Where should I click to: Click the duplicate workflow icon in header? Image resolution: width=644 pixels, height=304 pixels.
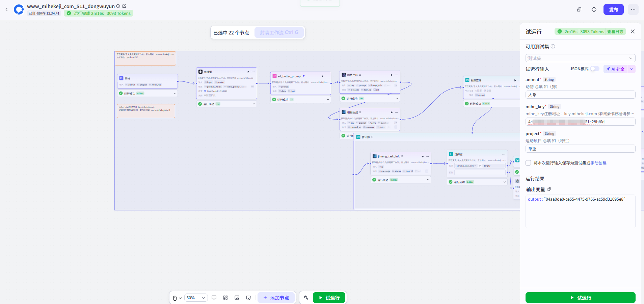[579, 9]
